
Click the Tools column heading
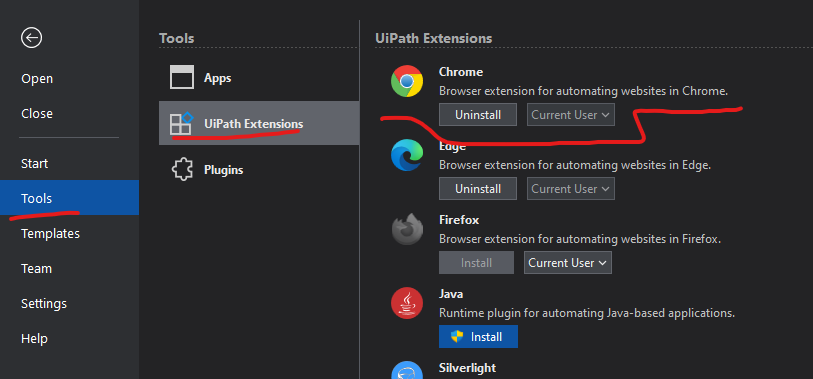176,38
